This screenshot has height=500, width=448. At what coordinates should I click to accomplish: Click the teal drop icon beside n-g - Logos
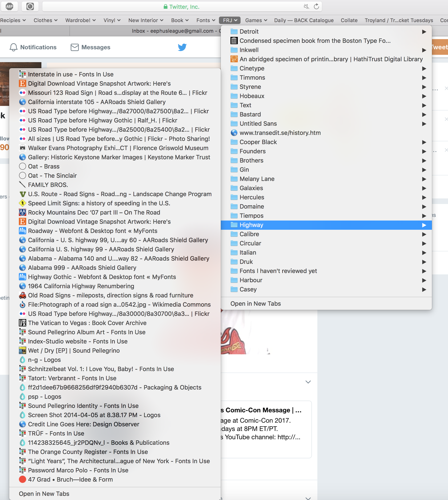(x=22, y=360)
